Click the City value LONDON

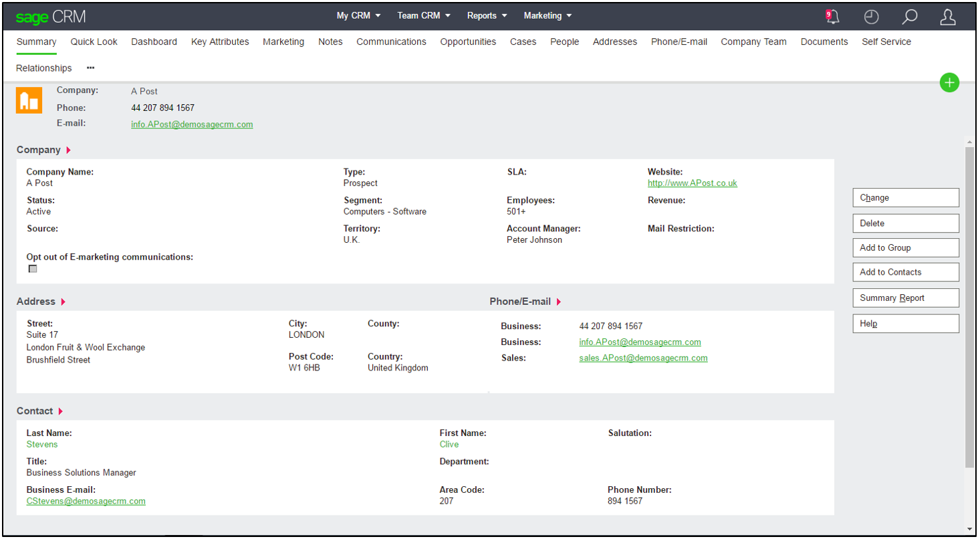pyautogui.click(x=307, y=335)
